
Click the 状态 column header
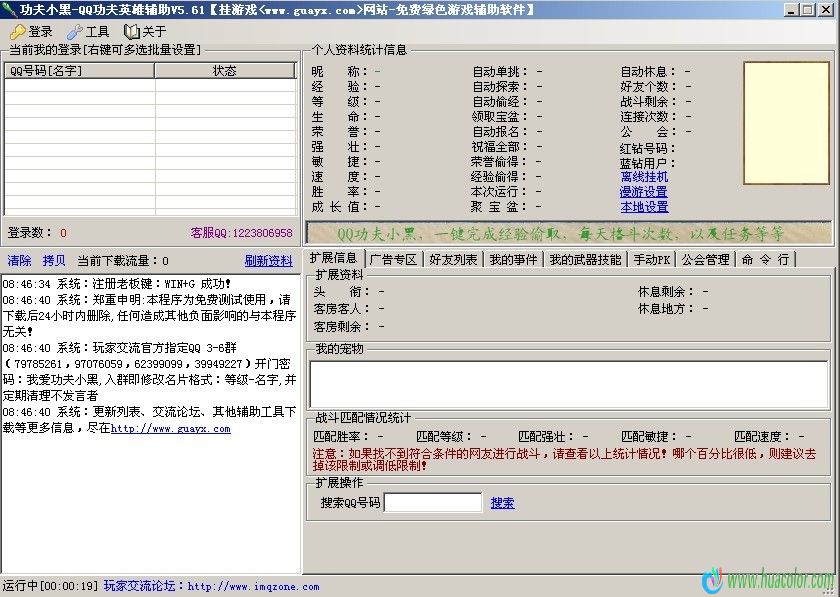click(225, 71)
